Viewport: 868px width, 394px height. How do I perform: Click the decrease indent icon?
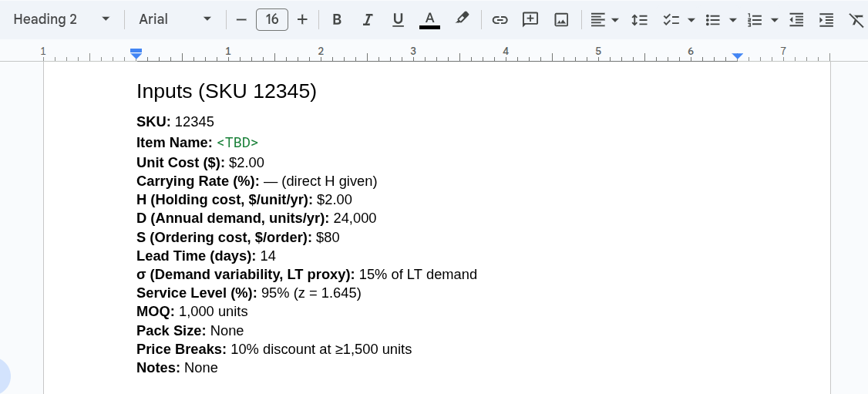coord(796,19)
